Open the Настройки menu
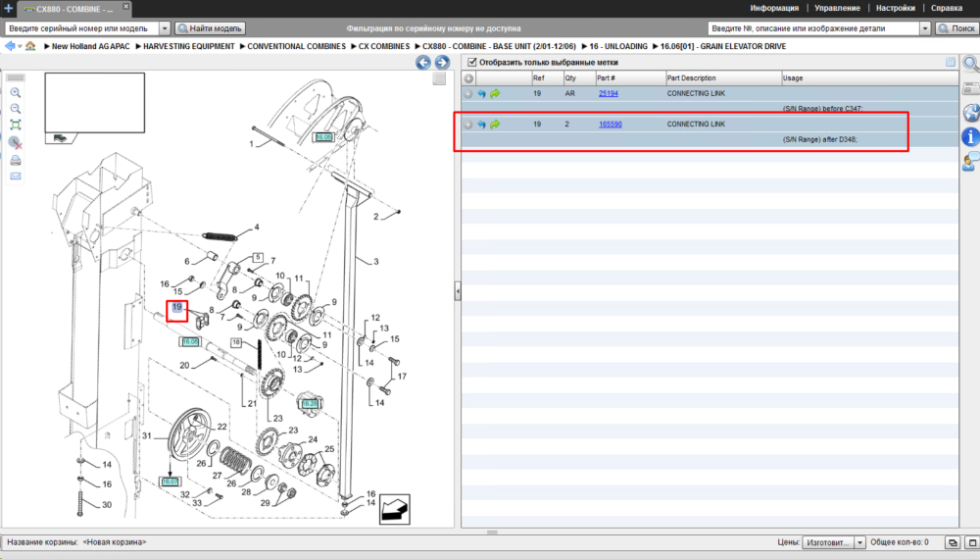Image resolution: width=980 pixels, height=559 pixels. pos(895,8)
